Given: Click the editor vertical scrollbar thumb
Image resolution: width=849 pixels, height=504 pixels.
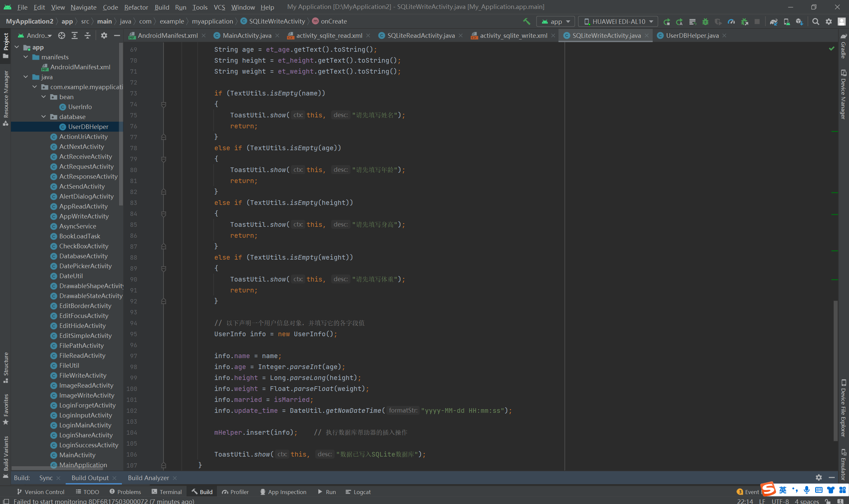Looking at the screenshot, I should (835, 370).
